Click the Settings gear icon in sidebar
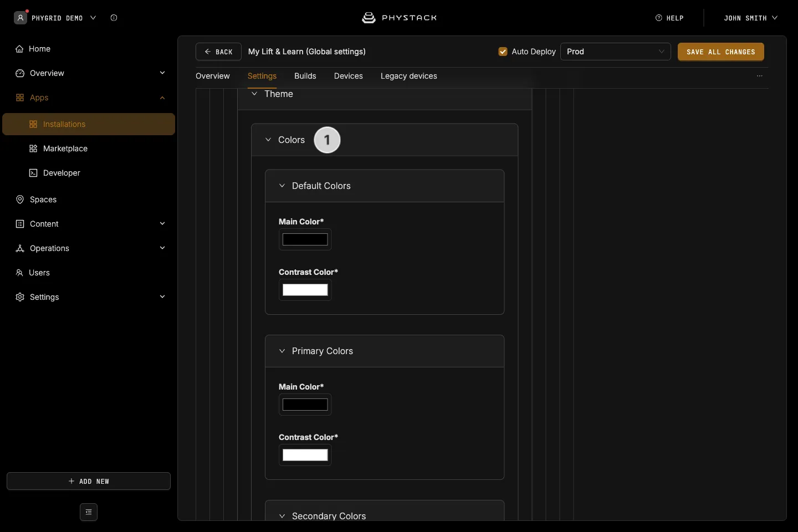The height and width of the screenshot is (532, 798). tap(20, 297)
